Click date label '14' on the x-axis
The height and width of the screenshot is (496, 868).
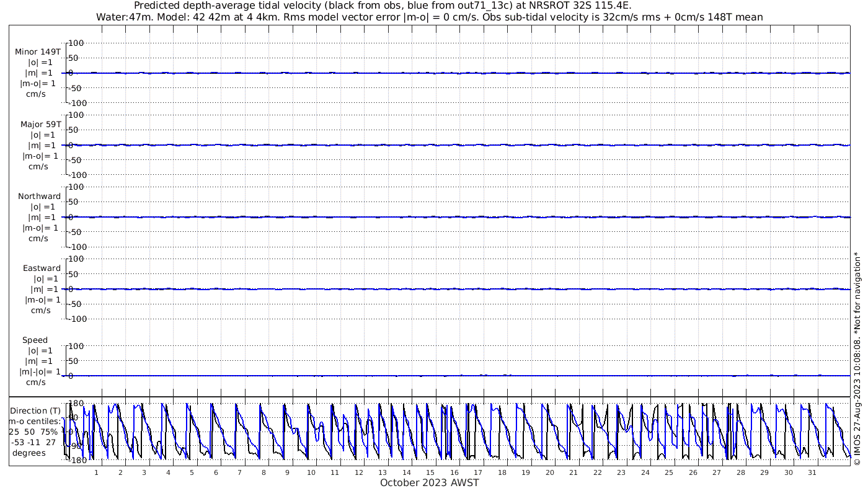(407, 472)
